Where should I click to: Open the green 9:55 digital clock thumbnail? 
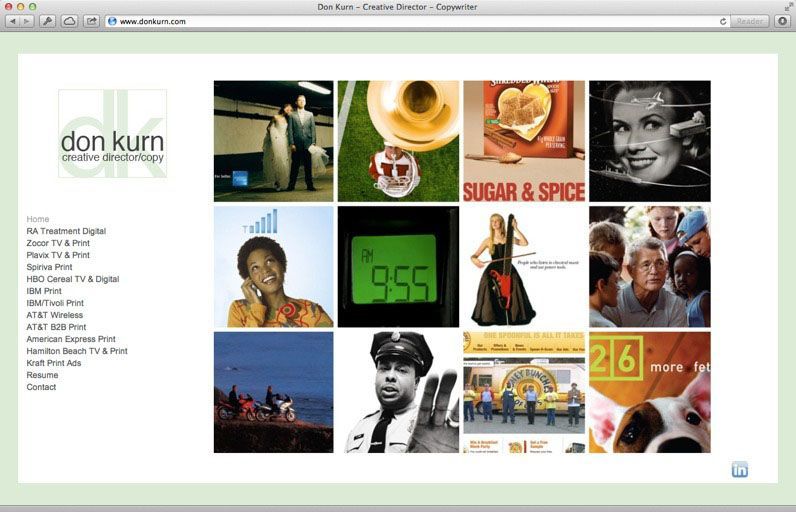(x=398, y=267)
